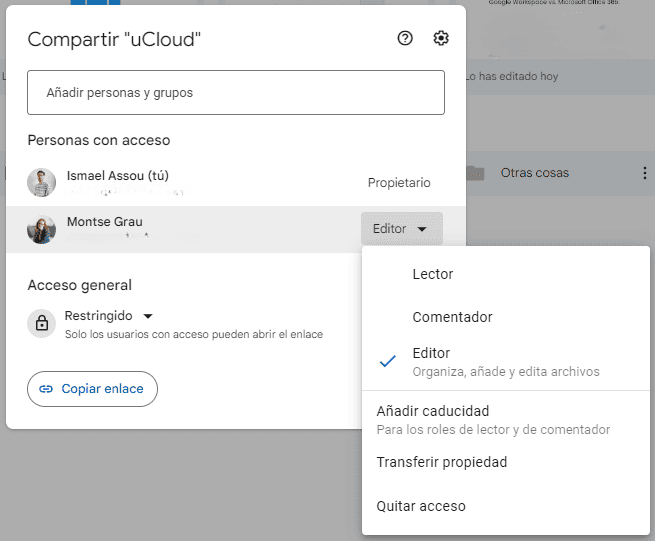Click the arrow beside Restringido
655x541 pixels.
[x=148, y=316]
